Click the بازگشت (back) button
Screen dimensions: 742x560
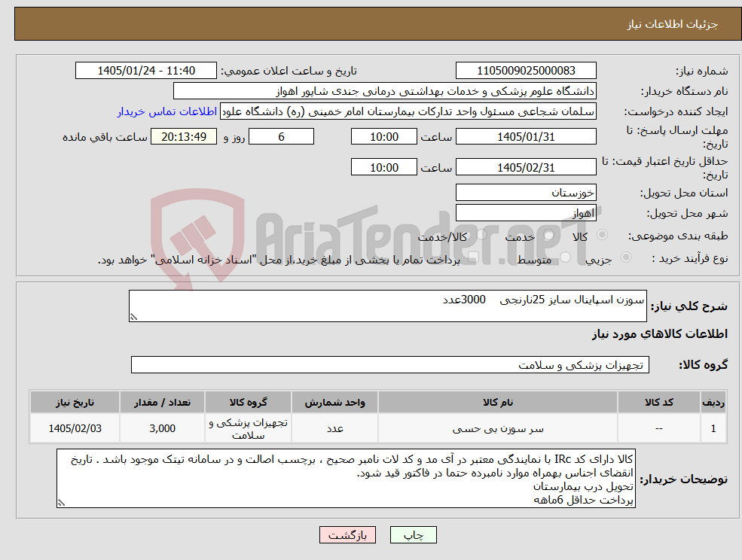(x=347, y=535)
